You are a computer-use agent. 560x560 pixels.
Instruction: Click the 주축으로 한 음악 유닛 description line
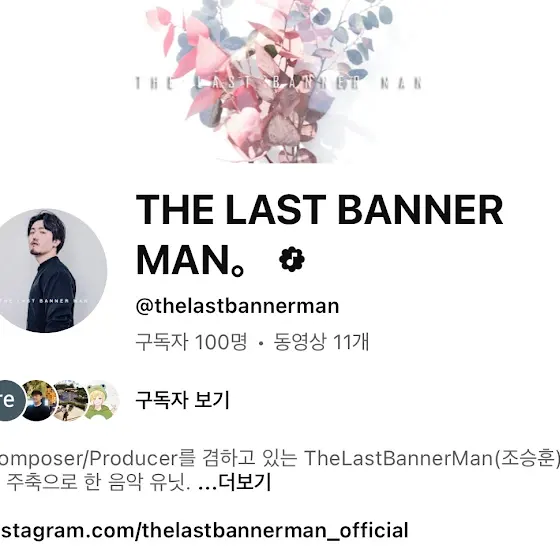click(98, 482)
